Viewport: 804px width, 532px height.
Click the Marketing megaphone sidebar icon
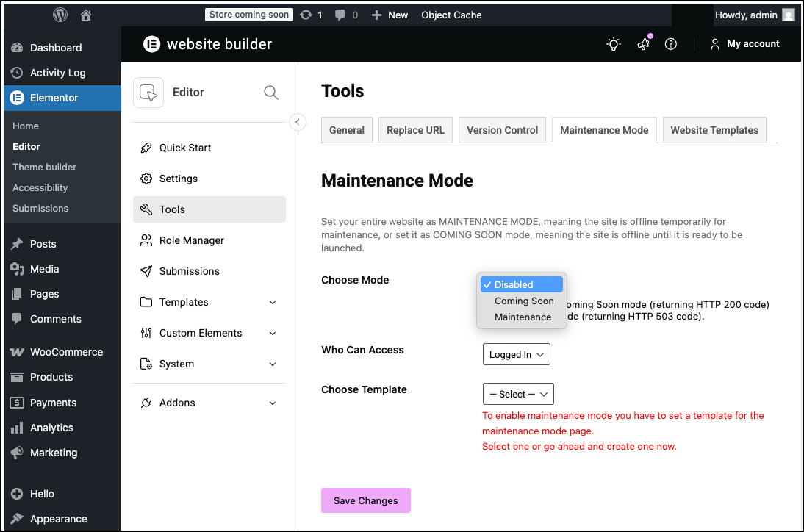point(17,453)
